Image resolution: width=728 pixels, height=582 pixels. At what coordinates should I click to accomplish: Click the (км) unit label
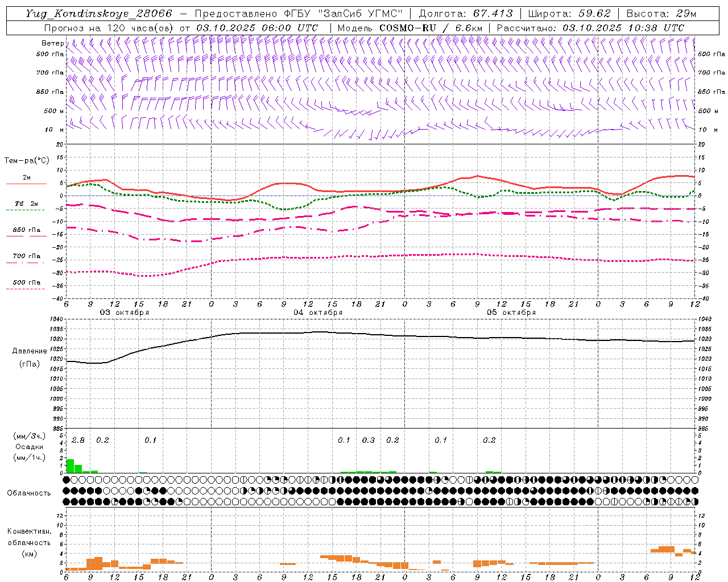(x=29, y=554)
